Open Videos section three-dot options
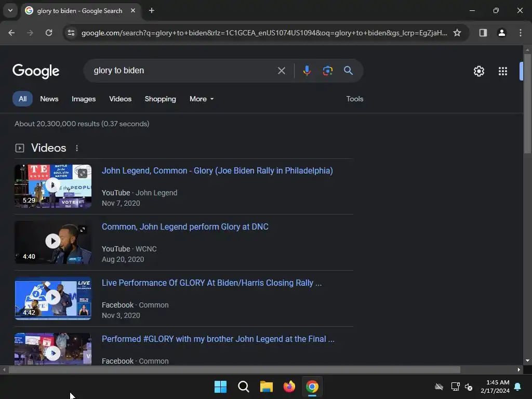The height and width of the screenshot is (399, 532). tap(77, 148)
